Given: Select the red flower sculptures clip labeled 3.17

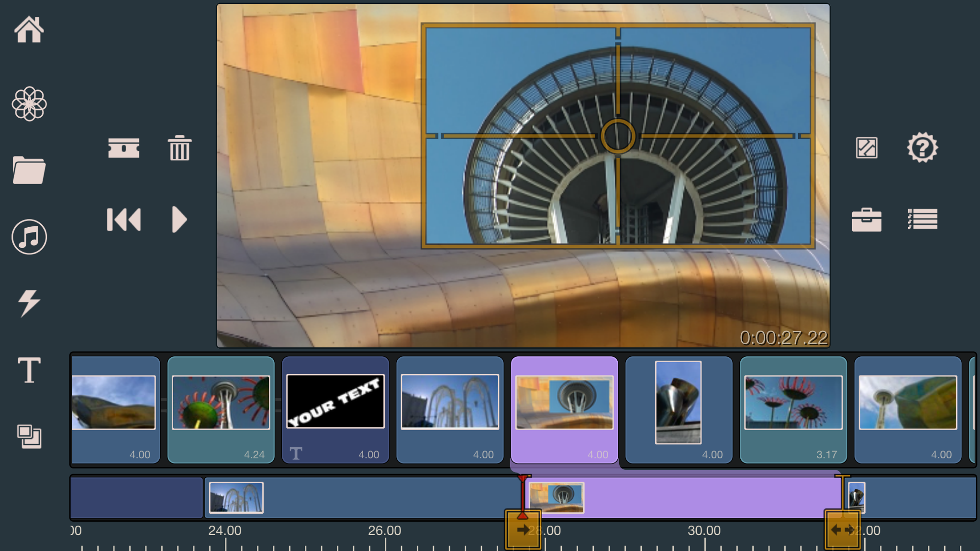Looking at the screenshot, I should coord(793,410).
